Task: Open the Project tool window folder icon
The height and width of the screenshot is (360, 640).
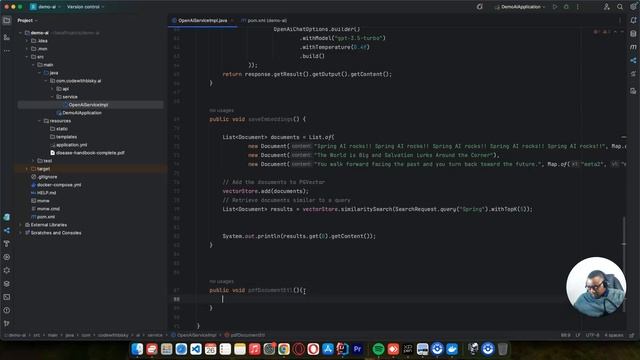Action: 7,20
